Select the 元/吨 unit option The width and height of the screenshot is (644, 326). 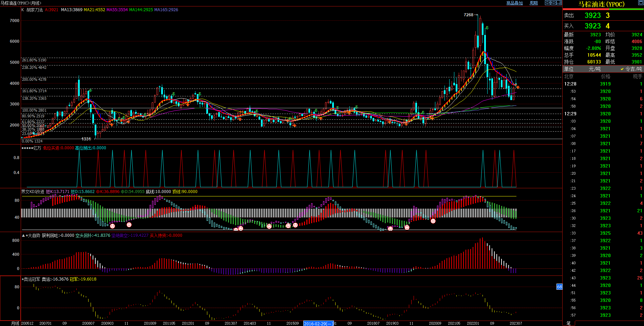point(594,69)
